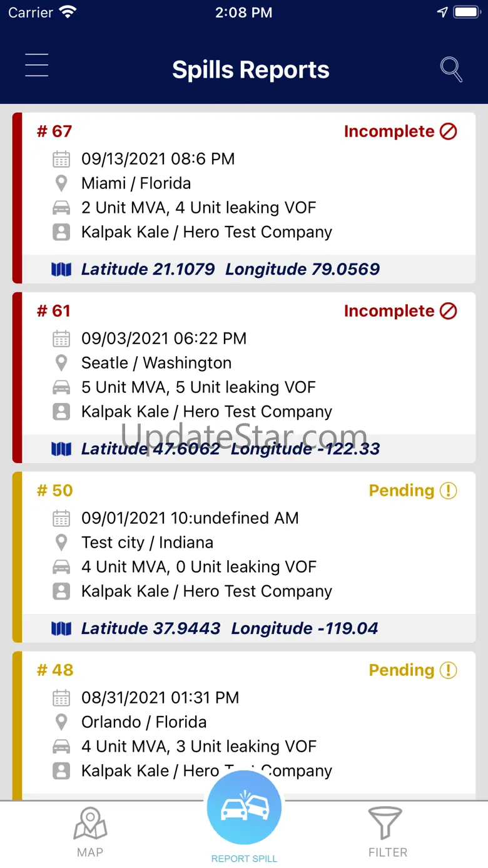Screen dimensions: 488x868
Task: Open the Map tab
Action: [90, 832]
